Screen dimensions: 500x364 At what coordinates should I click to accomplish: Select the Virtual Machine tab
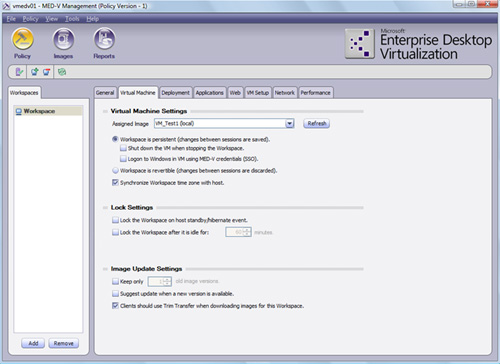(x=138, y=93)
